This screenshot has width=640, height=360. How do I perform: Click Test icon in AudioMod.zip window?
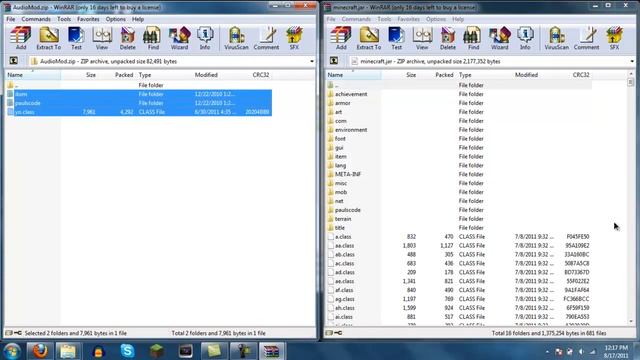[x=76, y=38]
